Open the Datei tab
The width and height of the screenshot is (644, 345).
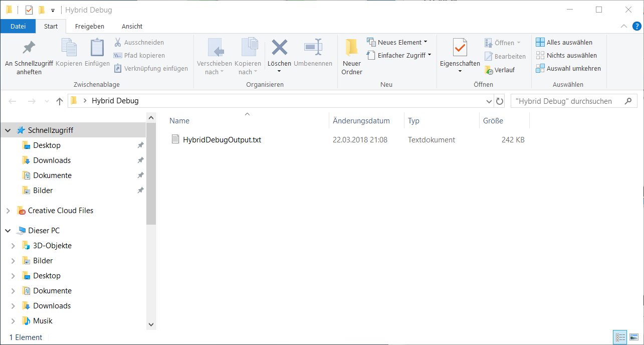[x=18, y=26]
